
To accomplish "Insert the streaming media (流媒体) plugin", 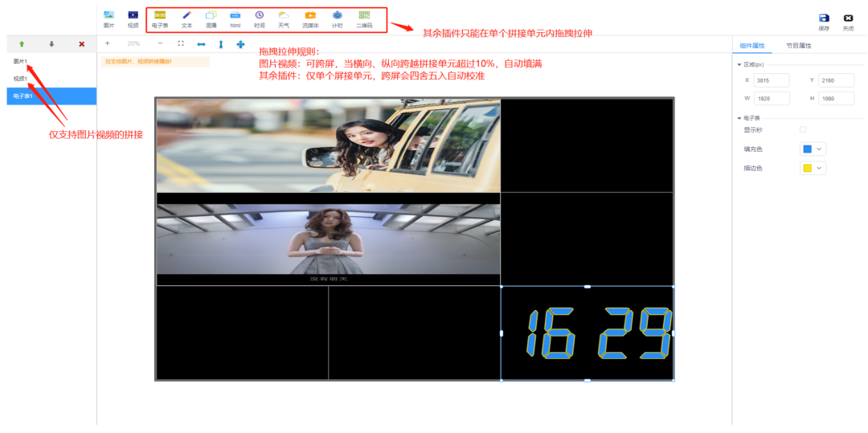I will point(310,19).
